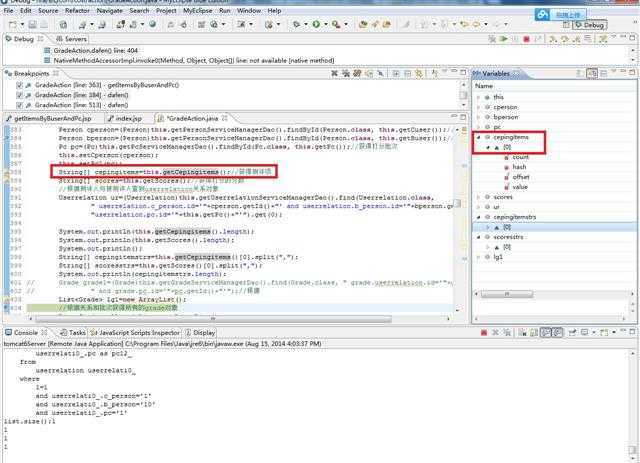Click the External Tools run icon in toolbar
Screen dimensions: 640x463
(336, 24)
